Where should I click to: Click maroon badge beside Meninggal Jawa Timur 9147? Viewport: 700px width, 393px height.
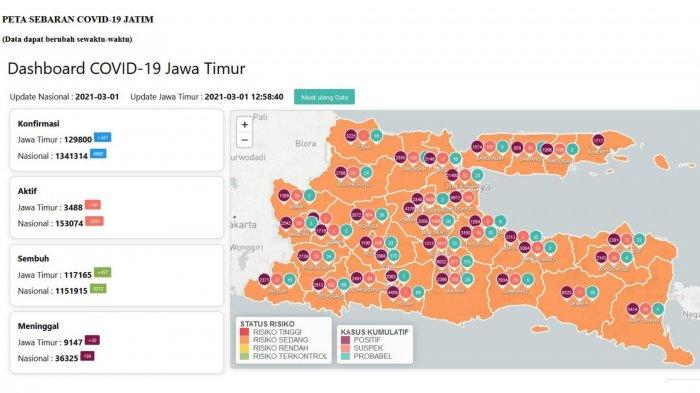[92, 340]
